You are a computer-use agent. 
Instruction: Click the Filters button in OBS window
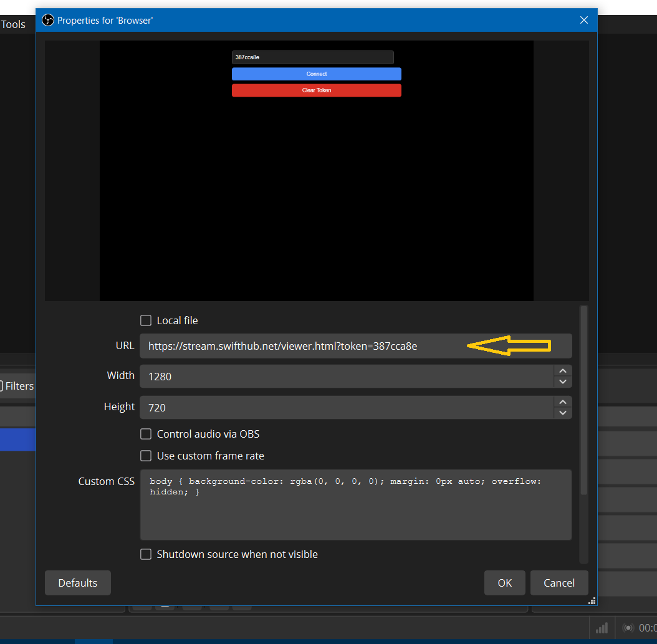pos(17,386)
